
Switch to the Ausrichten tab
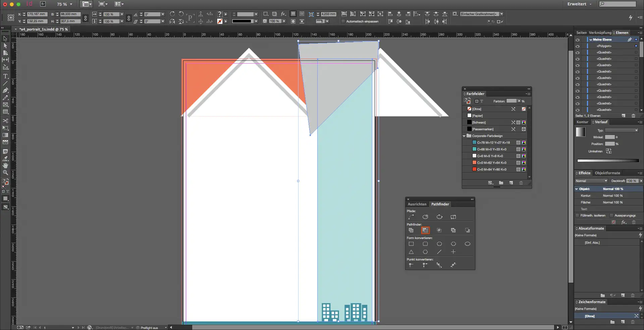pos(417,204)
